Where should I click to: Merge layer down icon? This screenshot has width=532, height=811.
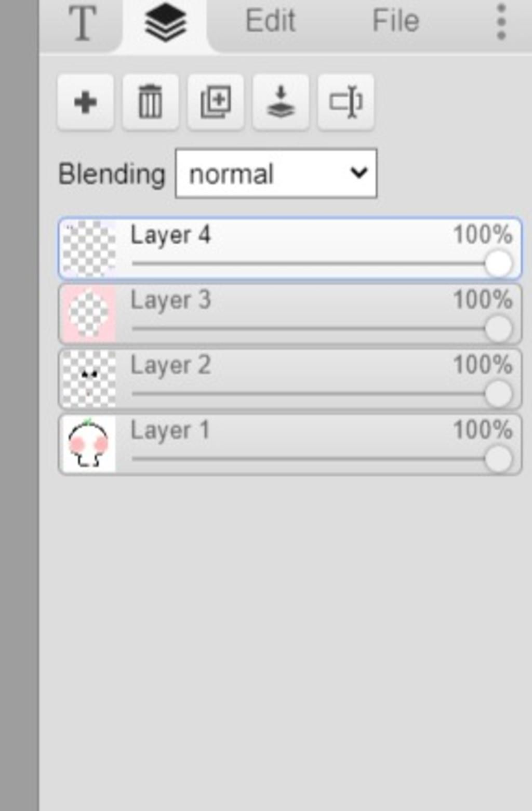click(281, 102)
